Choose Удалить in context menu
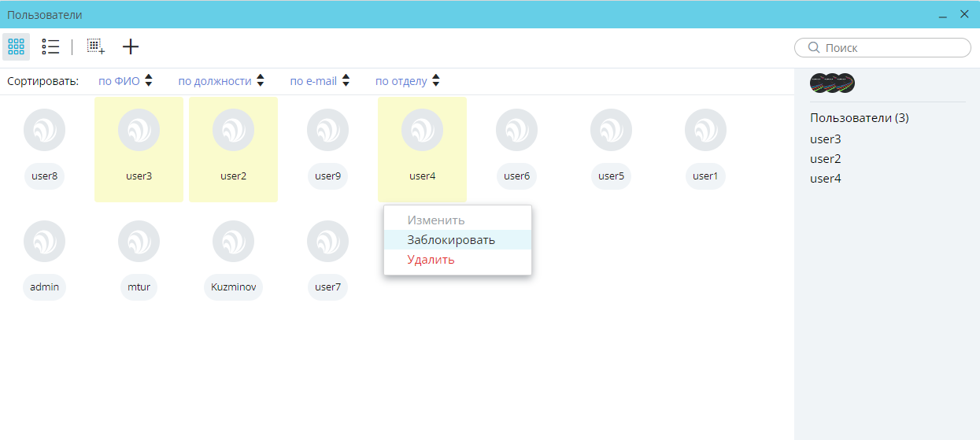Viewport: 980px width, 440px height. point(431,260)
